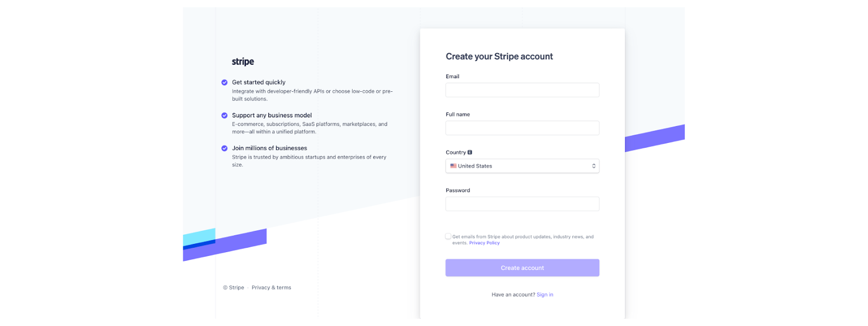
Task: Click the US flag in Country field
Action: [453, 166]
